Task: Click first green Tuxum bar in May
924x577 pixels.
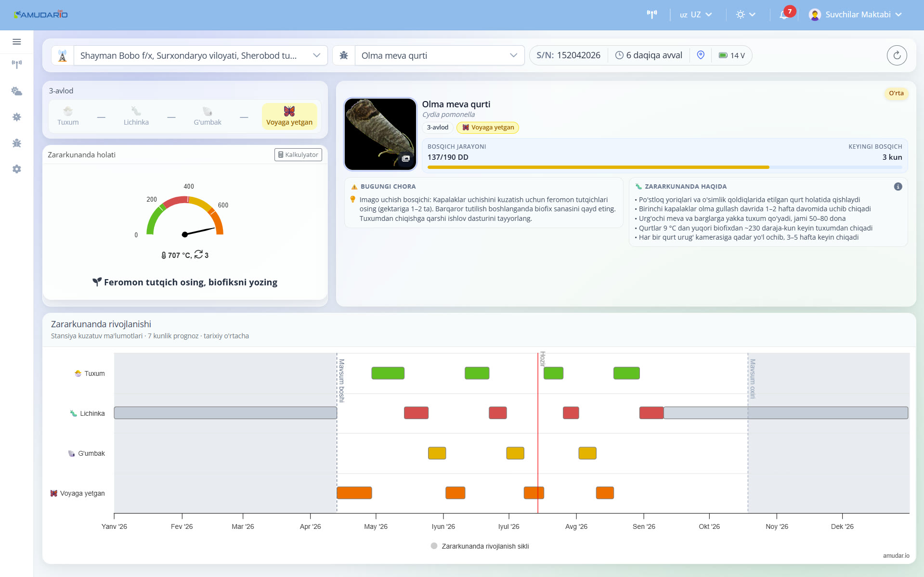Action: [388, 373]
